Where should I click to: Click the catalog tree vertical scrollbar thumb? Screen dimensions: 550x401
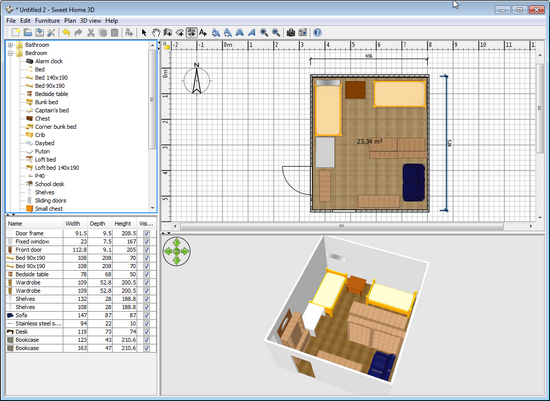click(x=152, y=100)
